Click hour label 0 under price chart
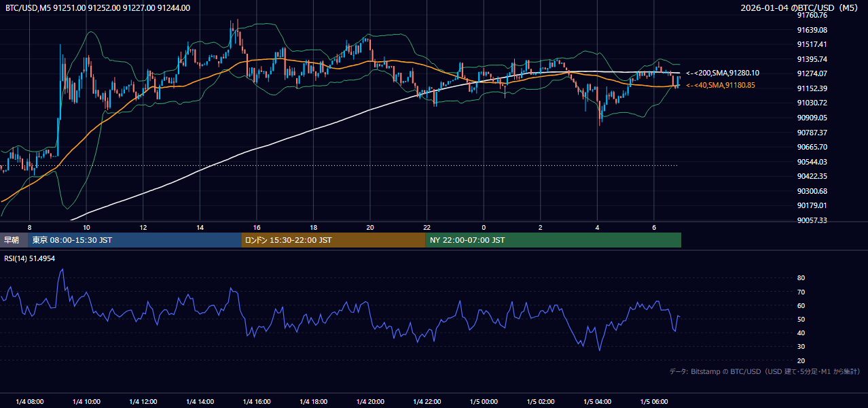Screen dimensions: 868x408 [x=484, y=227]
